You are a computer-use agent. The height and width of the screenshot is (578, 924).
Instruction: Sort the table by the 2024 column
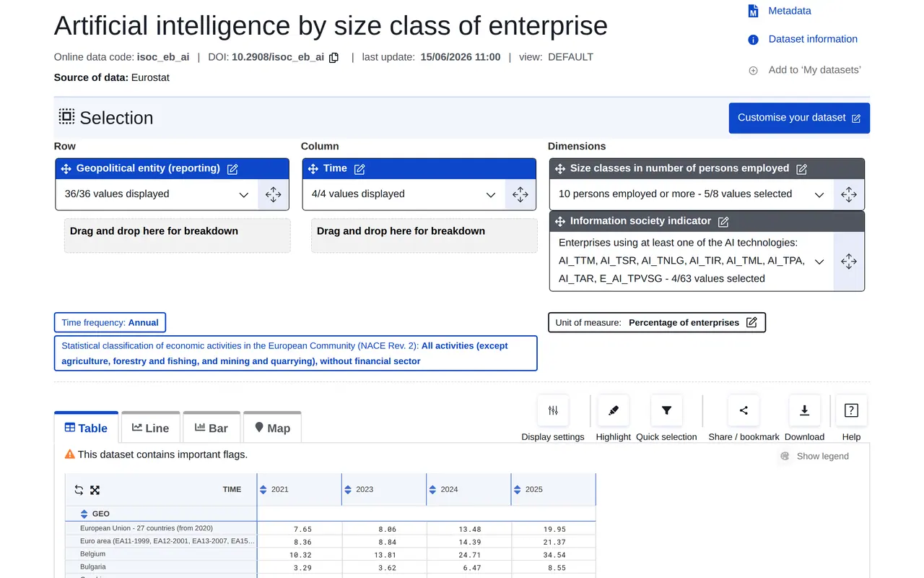[432, 490]
